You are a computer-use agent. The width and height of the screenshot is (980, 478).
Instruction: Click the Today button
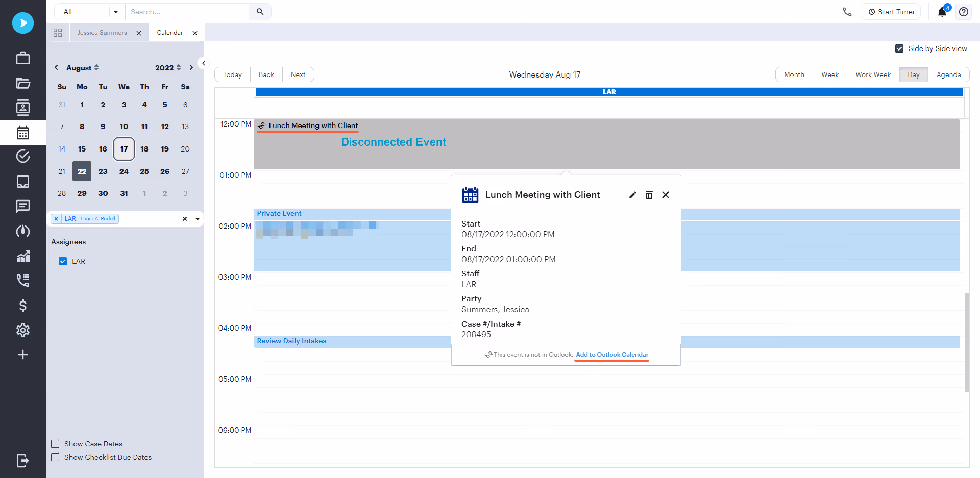tap(232, 74)
